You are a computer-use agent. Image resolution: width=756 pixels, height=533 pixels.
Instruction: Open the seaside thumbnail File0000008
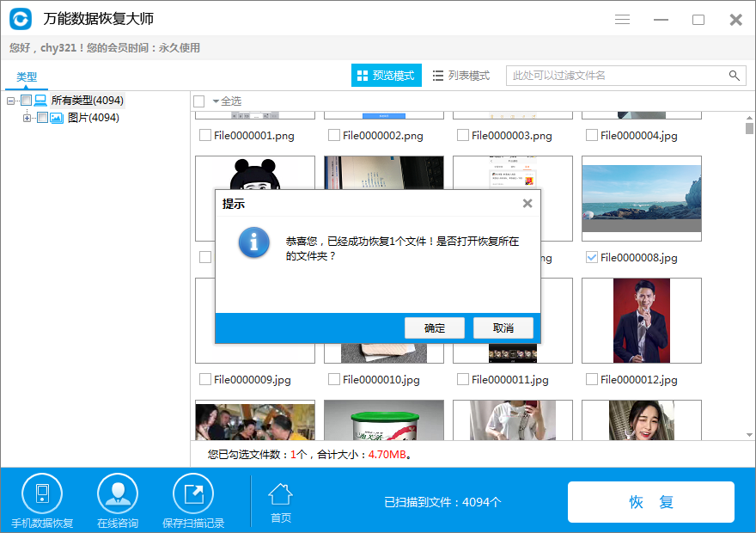(x=642, y=199)
